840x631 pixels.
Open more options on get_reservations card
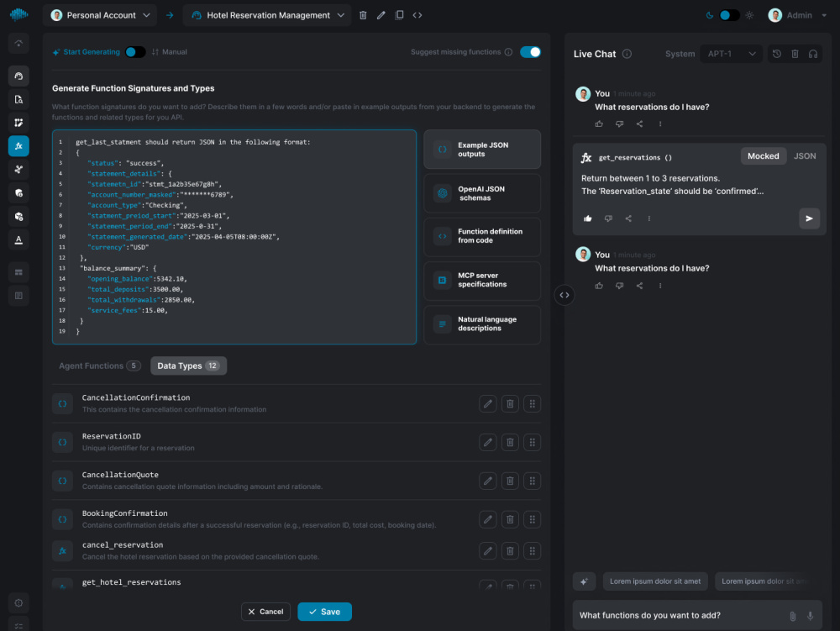pos(648,218)
